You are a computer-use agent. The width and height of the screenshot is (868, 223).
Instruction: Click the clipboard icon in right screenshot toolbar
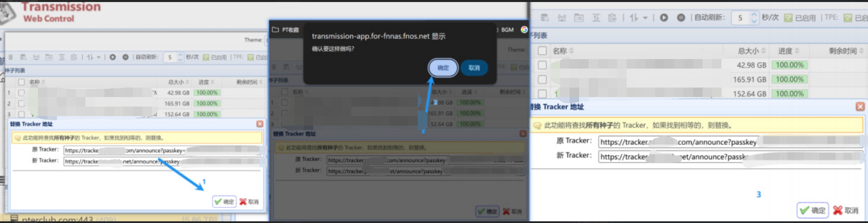(x=612, y=18)
